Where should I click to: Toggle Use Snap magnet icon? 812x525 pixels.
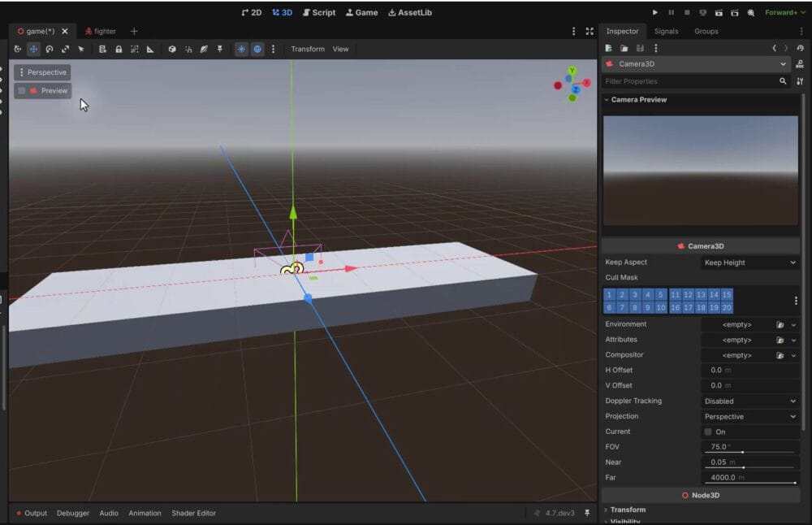pos(188,50)
